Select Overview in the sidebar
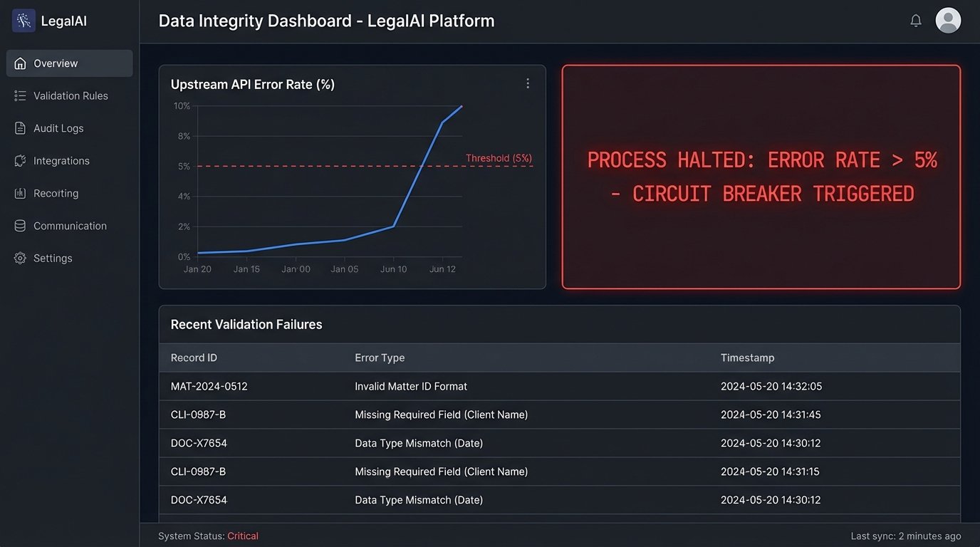This screenshot has height=547, width=980. click(56, 63)
